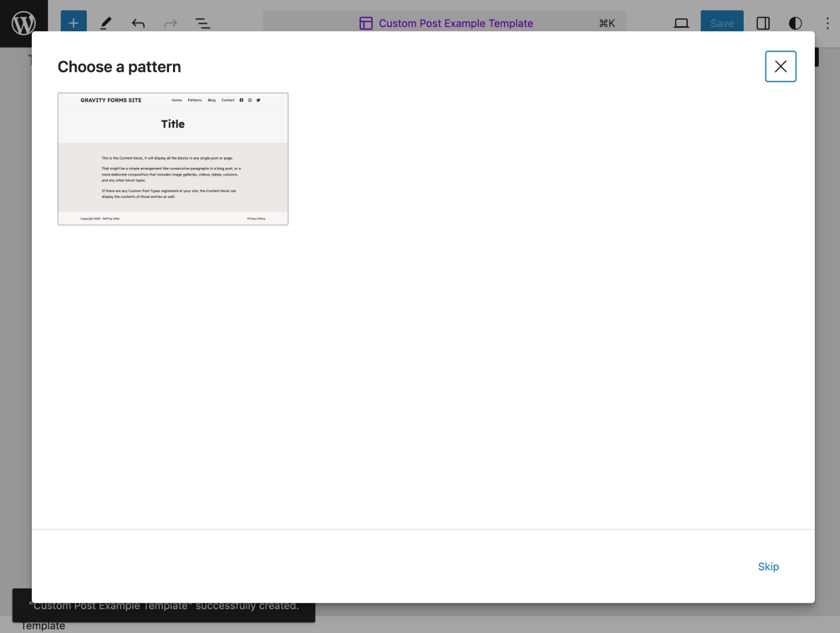The width and height of the screenshot is (840, 633).
Task: Click the ⌘K shortcut indicator
Action: [607, 23]
